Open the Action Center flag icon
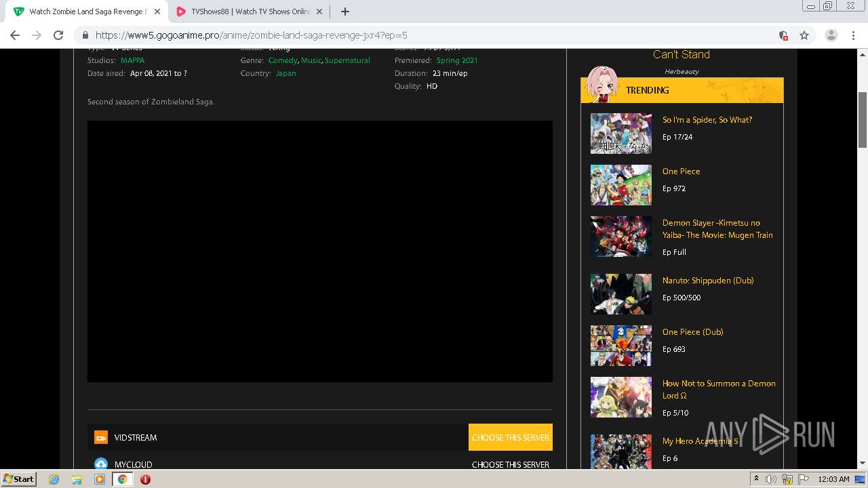 click(804, 479)
